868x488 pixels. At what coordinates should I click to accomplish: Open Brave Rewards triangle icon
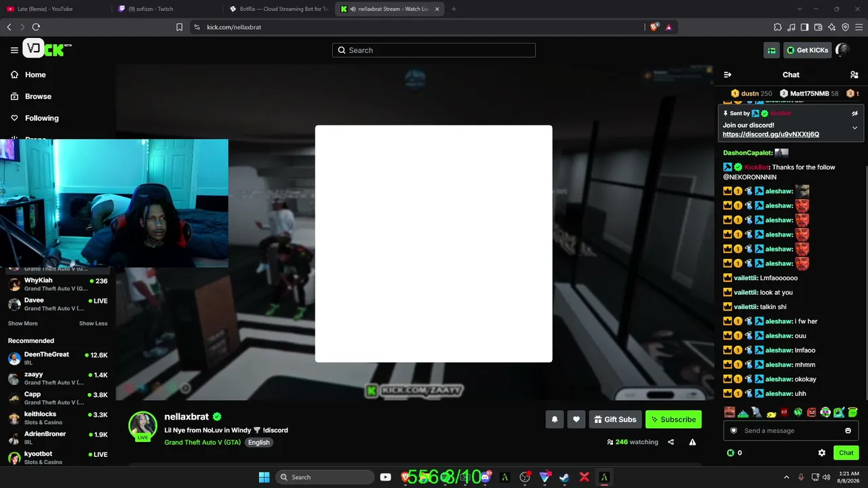(669, 27)
